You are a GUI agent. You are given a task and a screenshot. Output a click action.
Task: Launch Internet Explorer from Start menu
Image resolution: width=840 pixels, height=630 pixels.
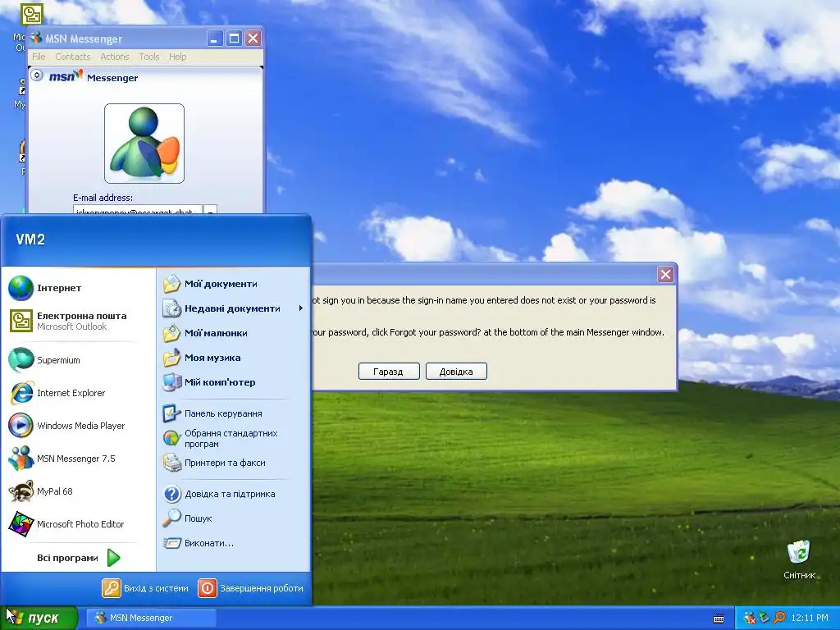coord(21,393)
